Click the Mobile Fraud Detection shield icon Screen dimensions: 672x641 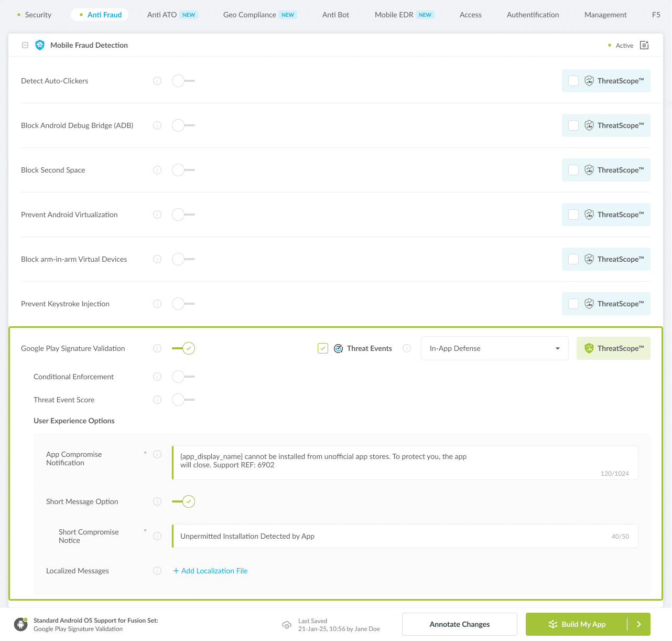click(40, 45)
